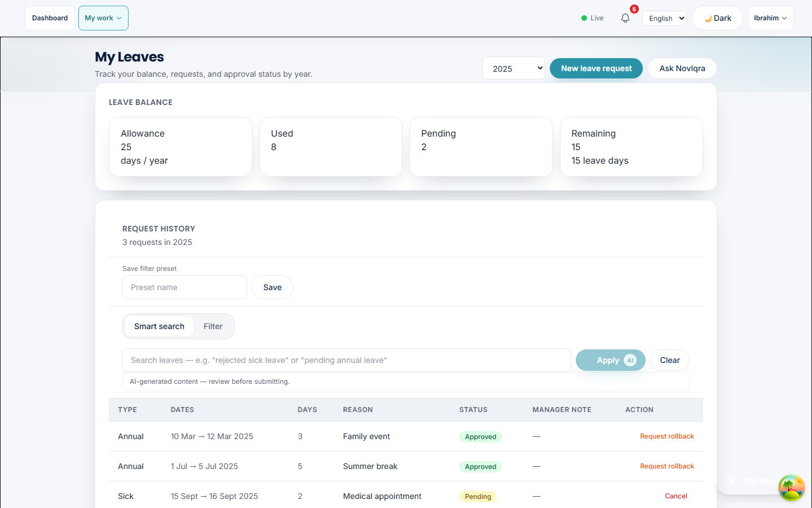The width and height of the screenshot is (812, 508).
Task: Toggle Dark mode
Action: pyautogui.click(x=717, y=18)
